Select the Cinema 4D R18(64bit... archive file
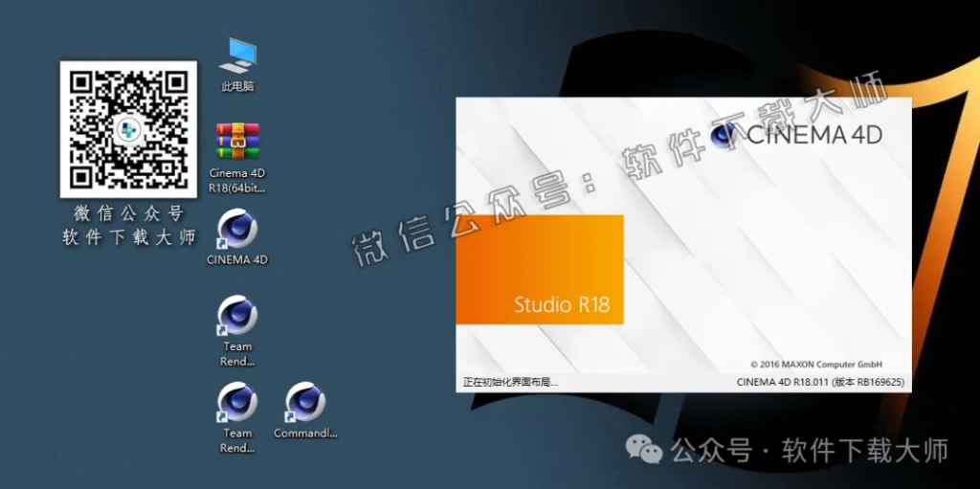The image size is (980, 489). click(237, 158)
